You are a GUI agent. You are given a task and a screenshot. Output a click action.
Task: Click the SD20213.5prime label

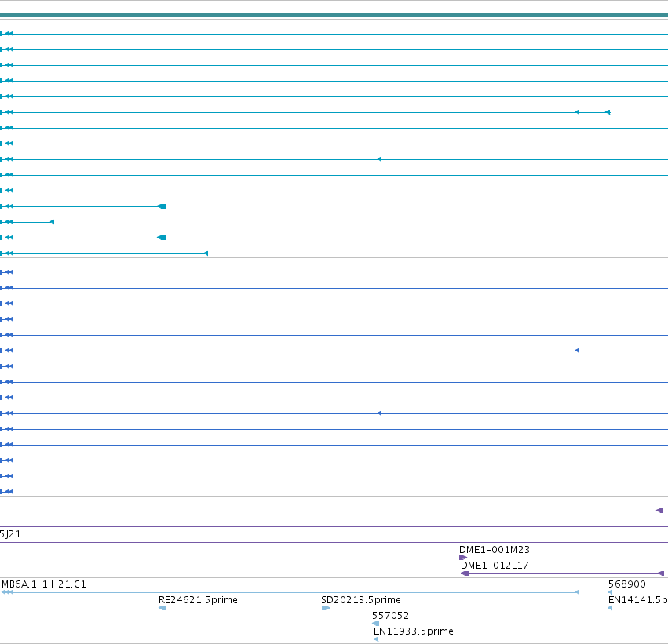361,600
